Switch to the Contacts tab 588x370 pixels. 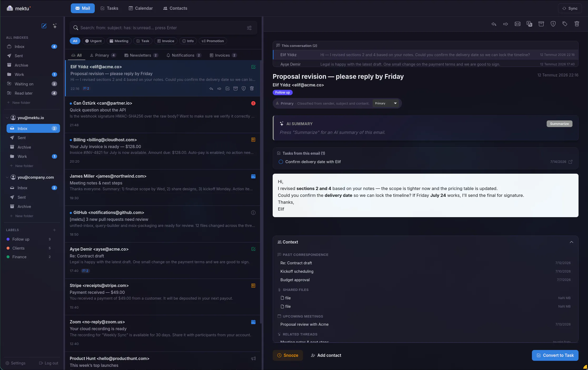[x=175, y=8]
